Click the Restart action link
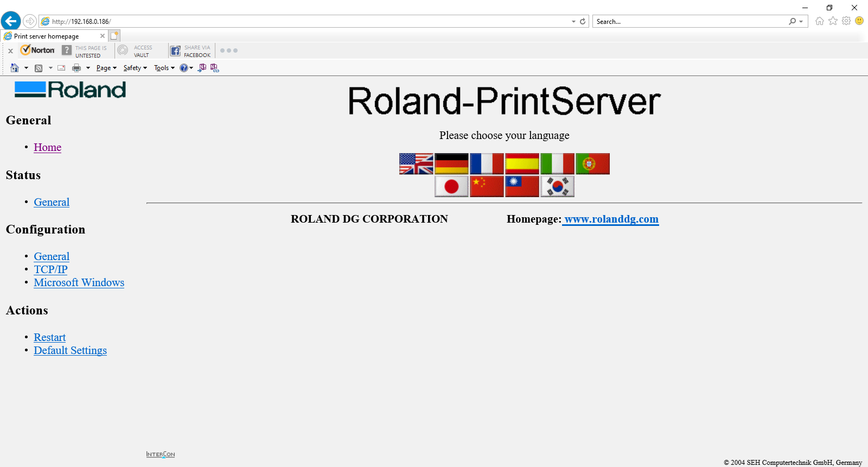Viewport: 868px width, 467px height. (x=50, y=337)
